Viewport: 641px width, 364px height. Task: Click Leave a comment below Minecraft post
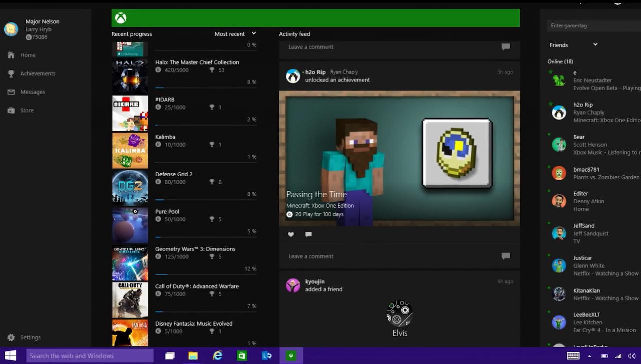(310, 256)
